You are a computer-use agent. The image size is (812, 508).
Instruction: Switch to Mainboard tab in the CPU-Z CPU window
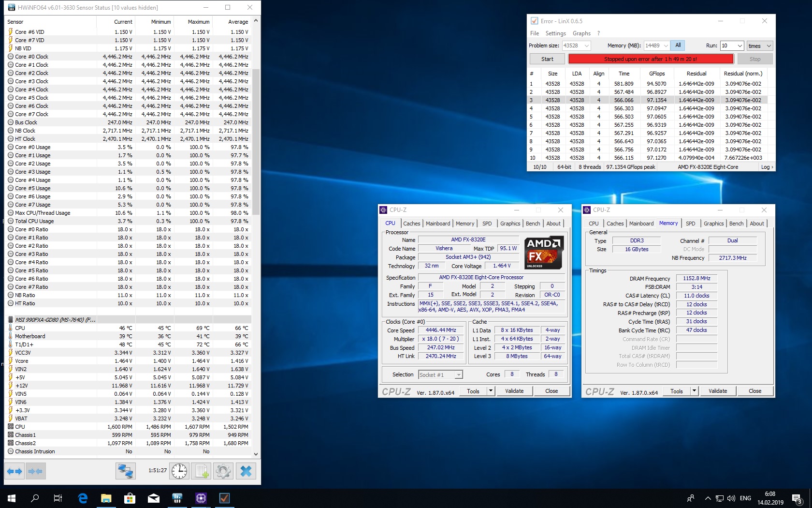click(x=437, y=224)
